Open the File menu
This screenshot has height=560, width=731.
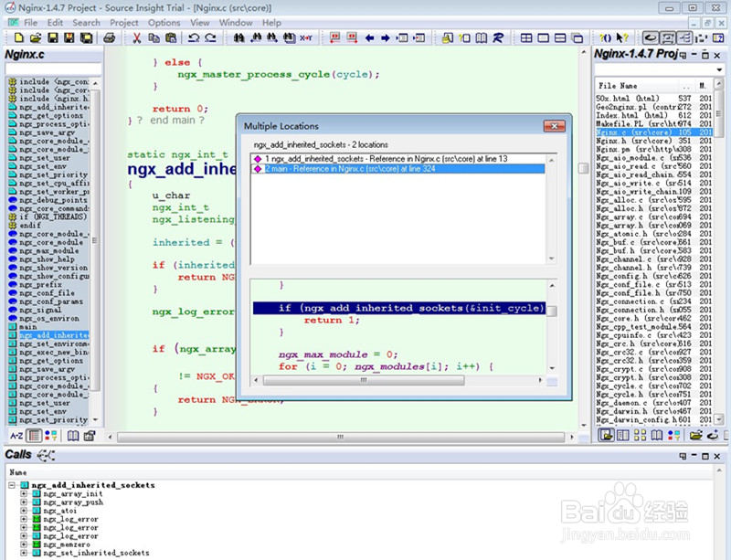pos(30,22)
